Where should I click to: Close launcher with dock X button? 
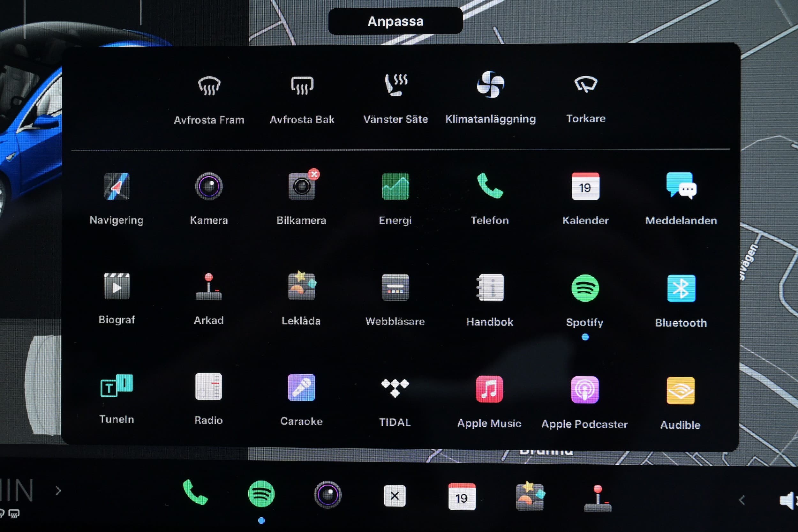[395, 496]
